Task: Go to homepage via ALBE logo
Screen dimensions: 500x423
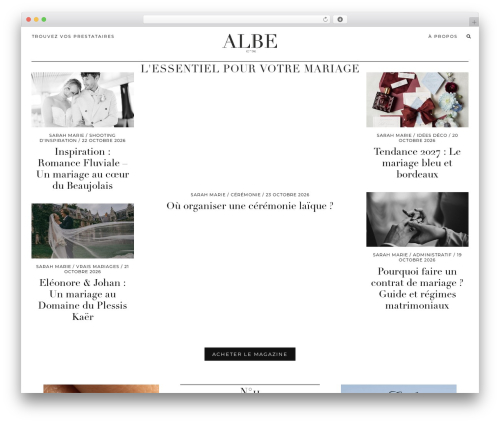Action: 250,42
